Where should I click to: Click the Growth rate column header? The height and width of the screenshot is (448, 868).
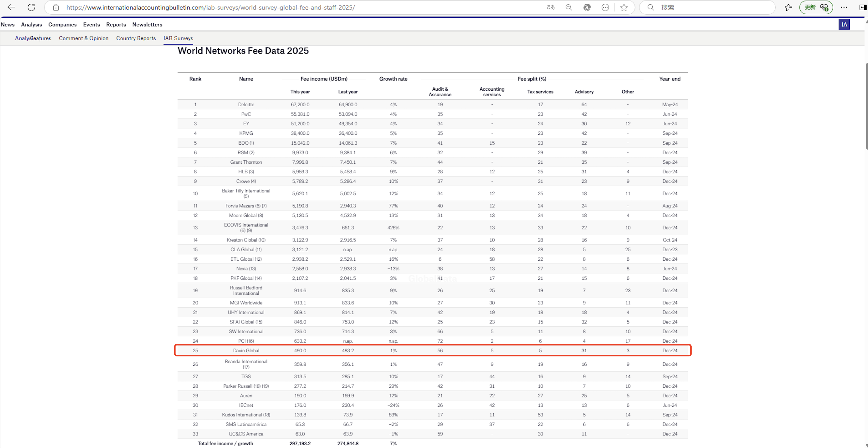[393, 79]
